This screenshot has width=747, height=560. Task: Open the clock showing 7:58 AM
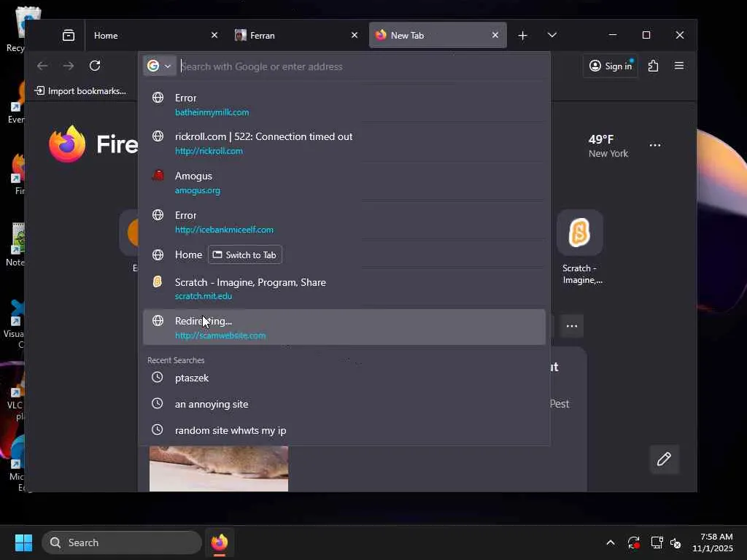713,542
